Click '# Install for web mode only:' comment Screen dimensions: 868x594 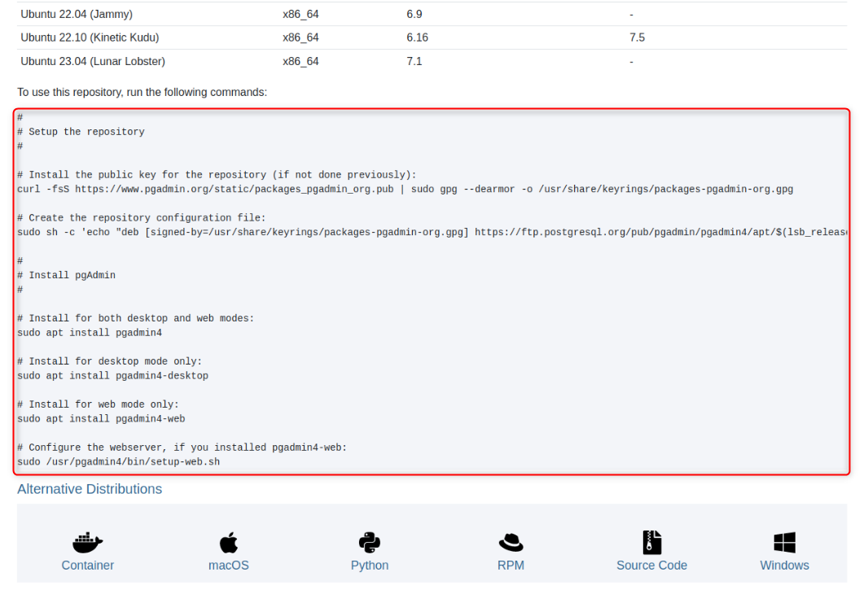coord(98,405)
